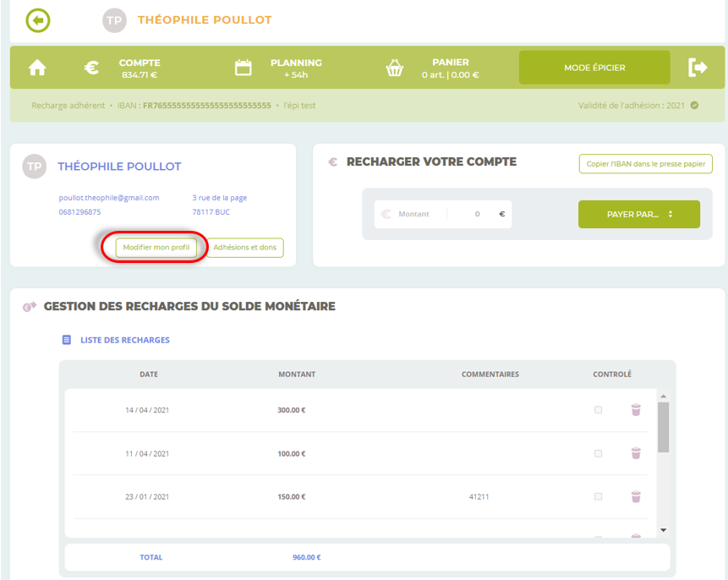
Task: Copy the IBAN to the clipboard
Action: click(x=645, y=164)
